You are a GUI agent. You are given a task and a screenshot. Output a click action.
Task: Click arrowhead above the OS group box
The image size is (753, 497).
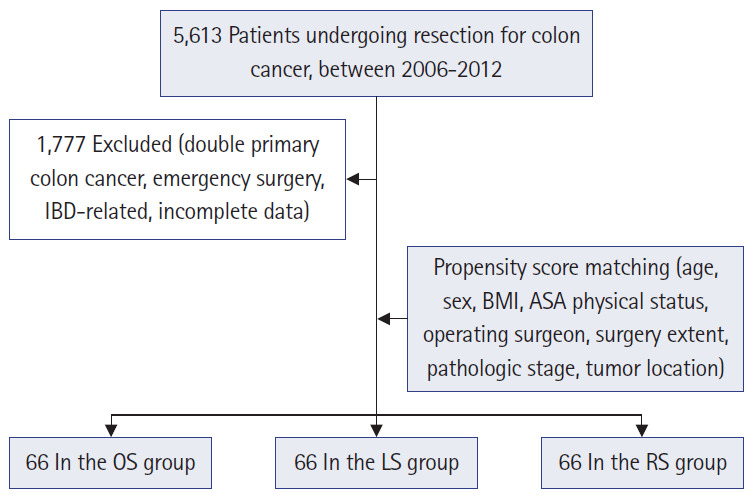(x=111, y=430)
